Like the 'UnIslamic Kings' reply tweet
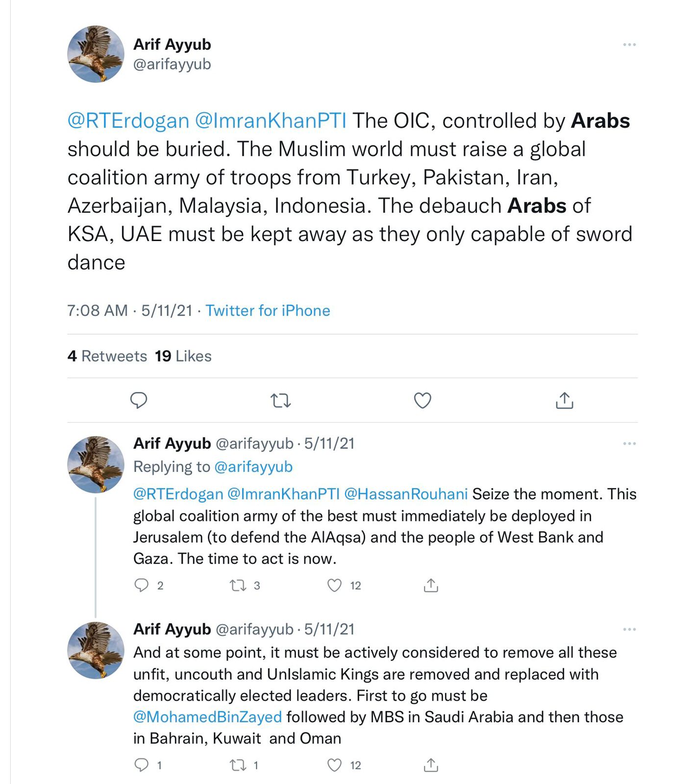695x784 pixels. [334, 765]
